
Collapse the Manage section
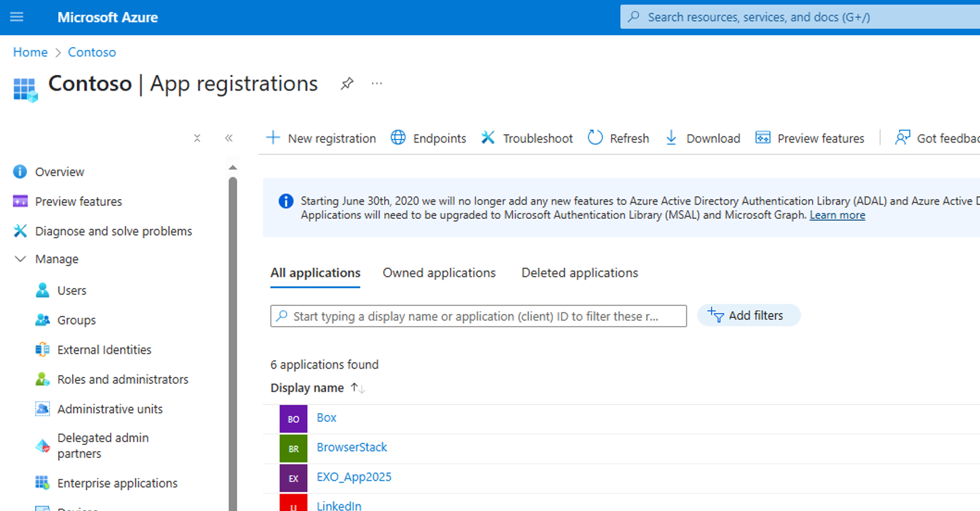pyautogui.click(x=21, y=259)
